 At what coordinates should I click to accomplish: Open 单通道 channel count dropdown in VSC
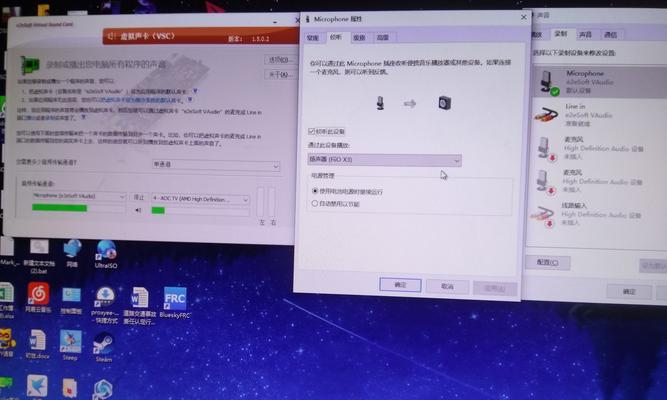click(216, 165)
